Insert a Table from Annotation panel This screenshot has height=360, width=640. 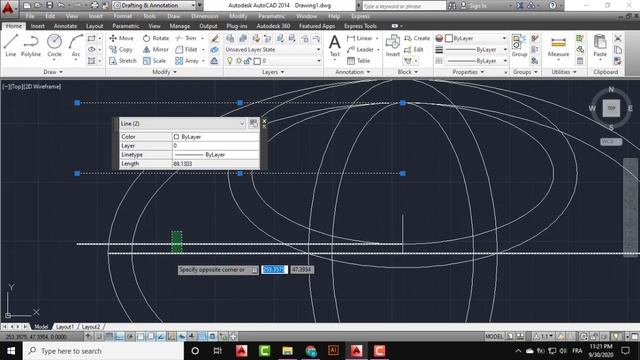[358, 61]
